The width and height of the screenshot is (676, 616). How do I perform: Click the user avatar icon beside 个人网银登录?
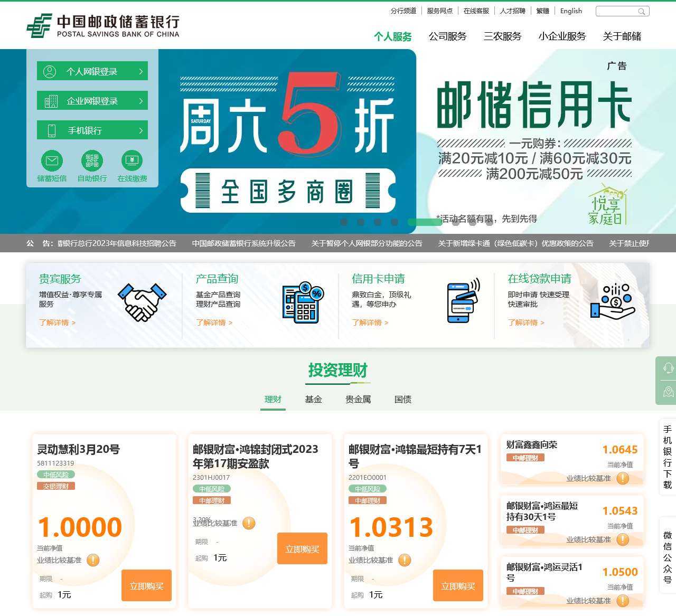[x=50, y=71]
